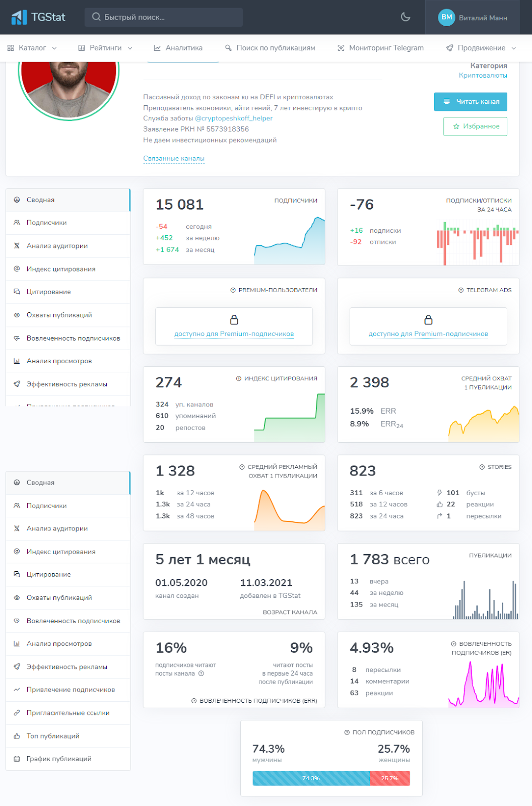The height and width of the screenshot is (806, 532).
Task: Toggle the Избранное favorite button
Action: (x=475, y=126)
